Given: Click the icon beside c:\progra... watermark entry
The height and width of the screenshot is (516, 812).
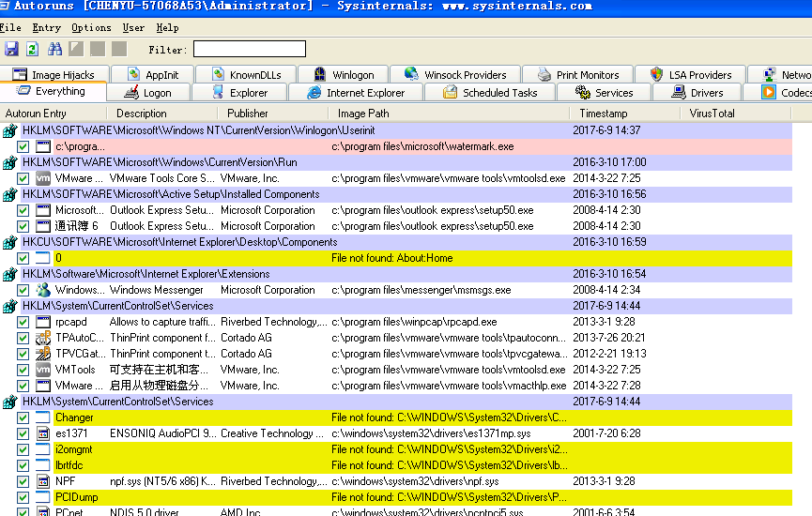Looking at the screenshot, I should point(43,146).
